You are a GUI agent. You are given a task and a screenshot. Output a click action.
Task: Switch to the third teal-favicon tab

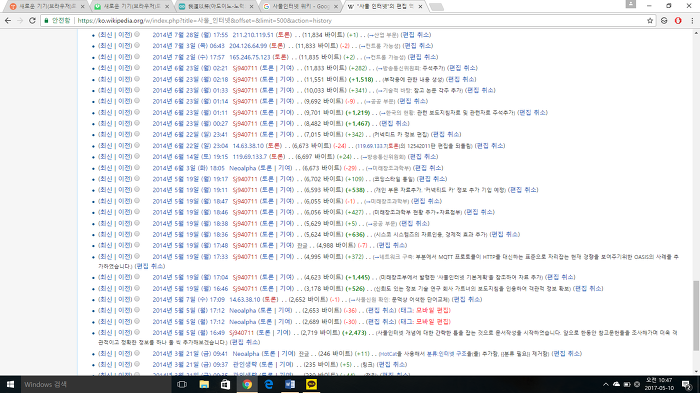point(216,7)
